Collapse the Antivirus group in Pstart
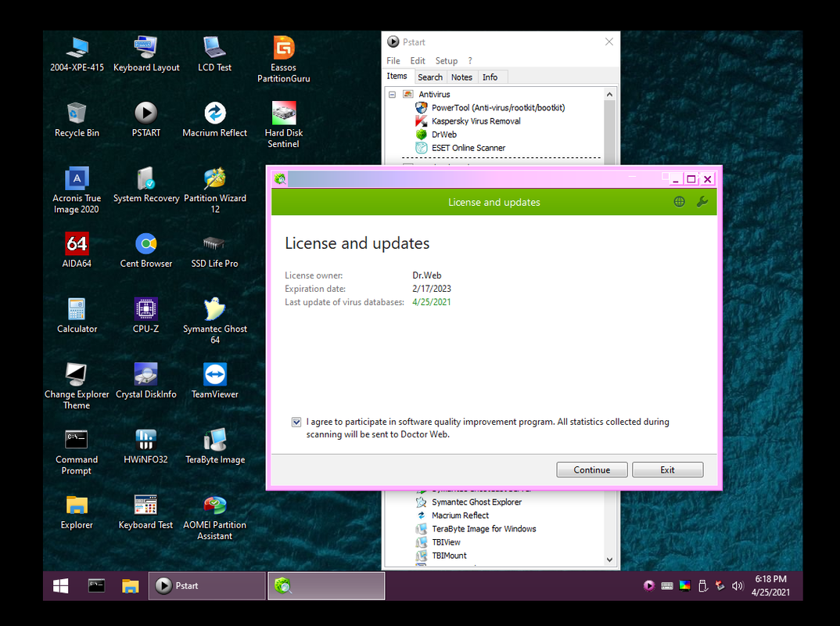The width and height of the screenshot is (840, 626). (x=392, y=95)
